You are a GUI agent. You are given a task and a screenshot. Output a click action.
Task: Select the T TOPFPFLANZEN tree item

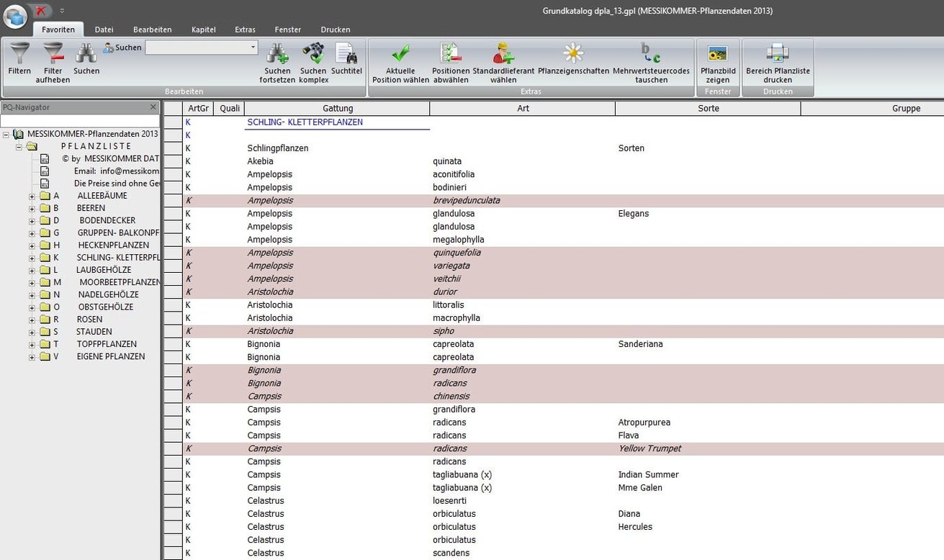tap(95, 344)
